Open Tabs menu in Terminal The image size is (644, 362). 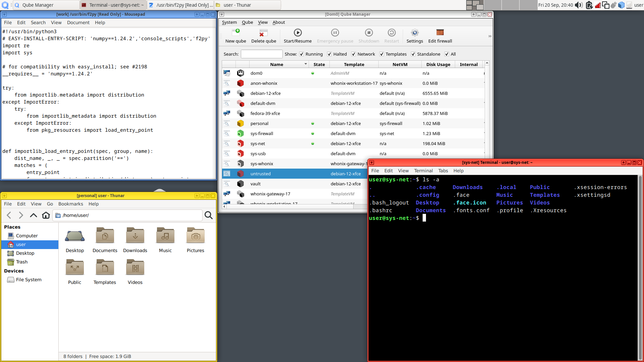(x=443, y=171)
